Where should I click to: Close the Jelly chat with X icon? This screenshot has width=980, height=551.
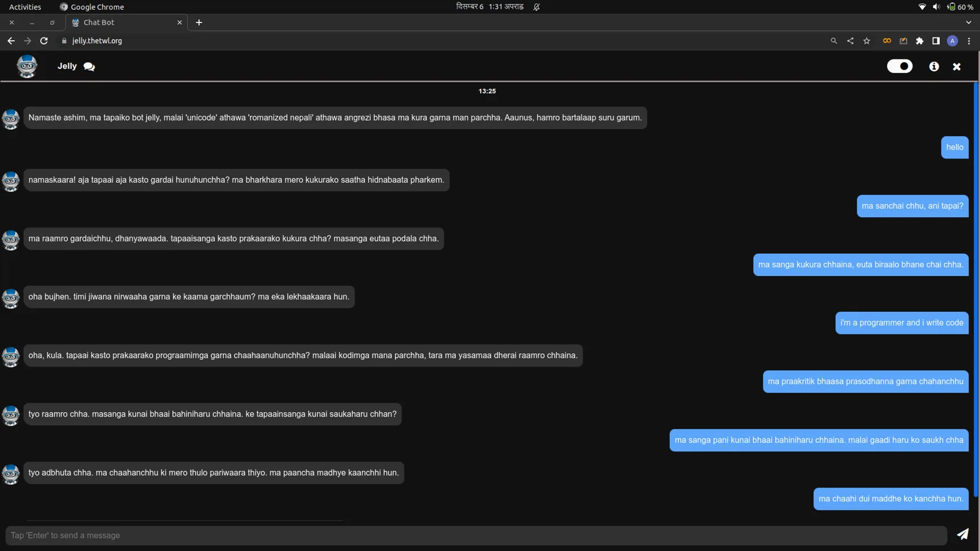coord(957,67)
